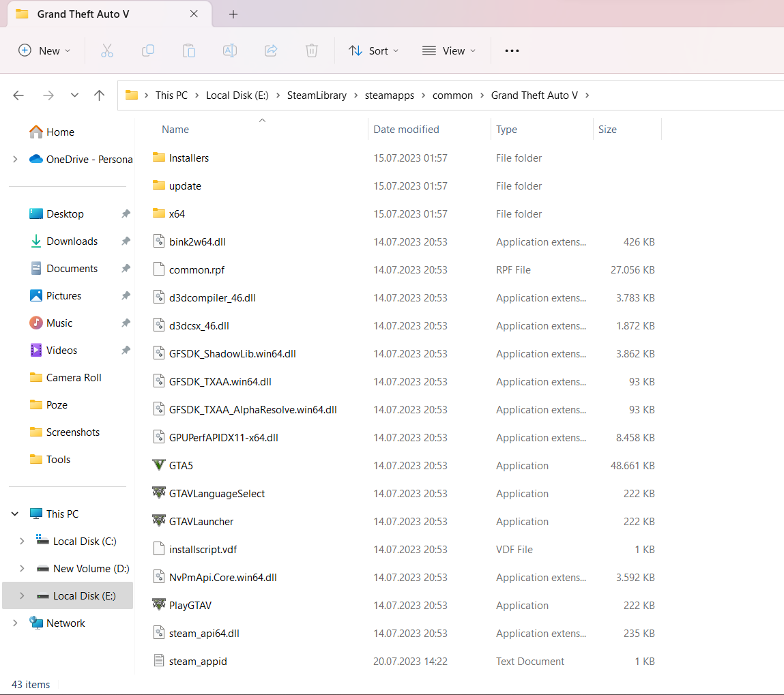Screen dimensions: 784x695
Task: Sort by Name column header
Action: [175, 130]
